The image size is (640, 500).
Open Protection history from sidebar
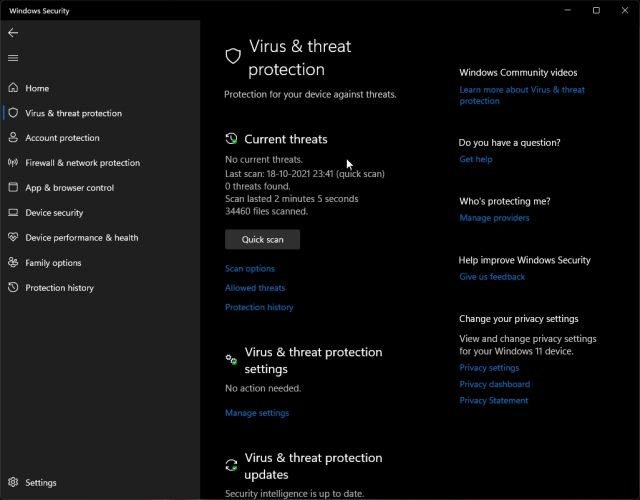100,288
